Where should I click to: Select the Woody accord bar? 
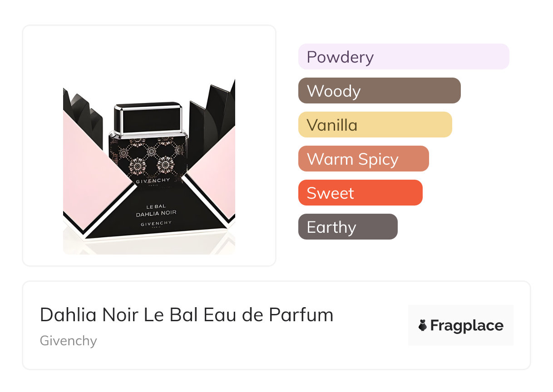click(x=379, y=91)
